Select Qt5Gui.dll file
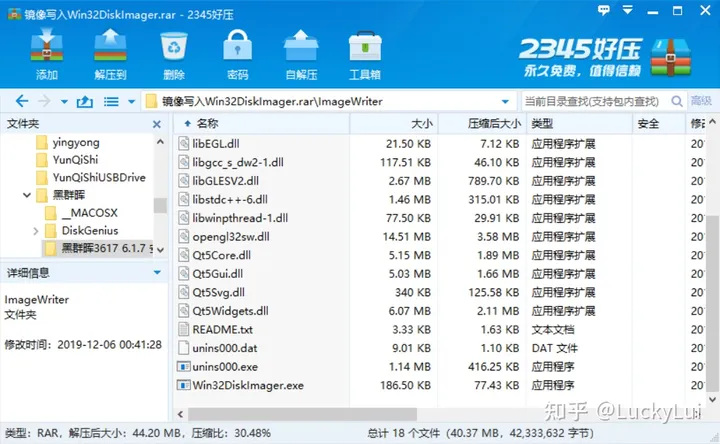This screenshot has width=720, height=444. click(218, 274)
